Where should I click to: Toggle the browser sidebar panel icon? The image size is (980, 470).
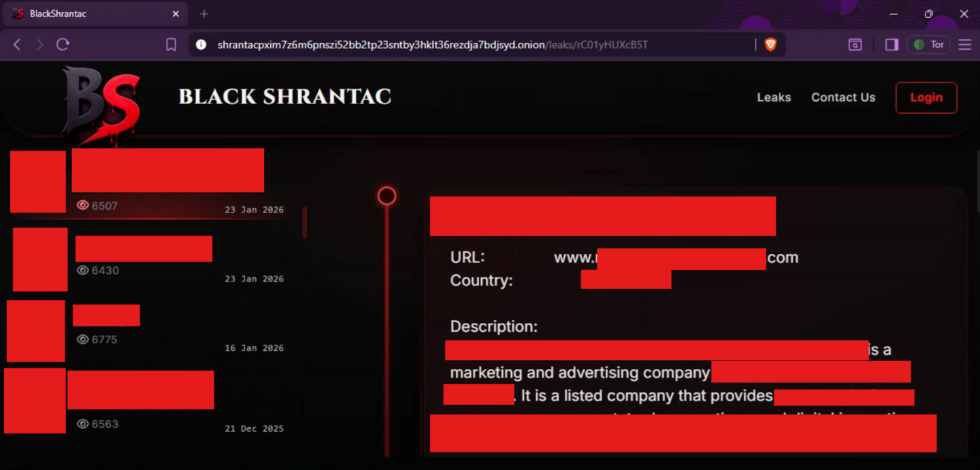pyautogui.click(x=892, y=45)
